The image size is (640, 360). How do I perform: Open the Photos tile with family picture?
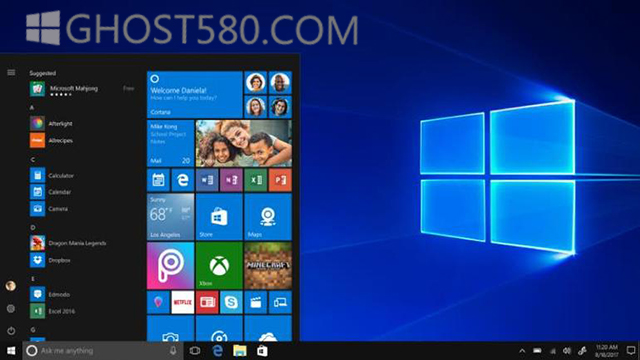tap(244, 143)
